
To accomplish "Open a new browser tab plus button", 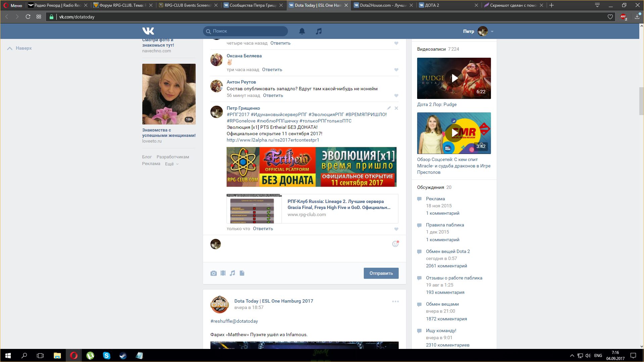I will pyautogui.click(x=551, y=5).
